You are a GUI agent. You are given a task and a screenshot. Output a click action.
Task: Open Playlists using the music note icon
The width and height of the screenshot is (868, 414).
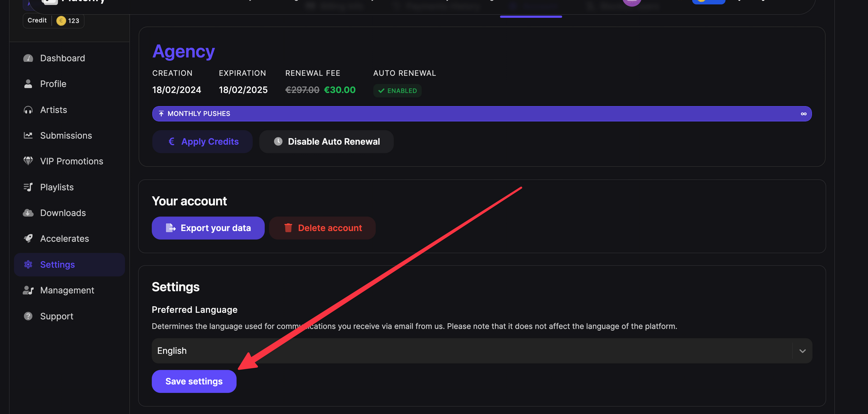28,187
